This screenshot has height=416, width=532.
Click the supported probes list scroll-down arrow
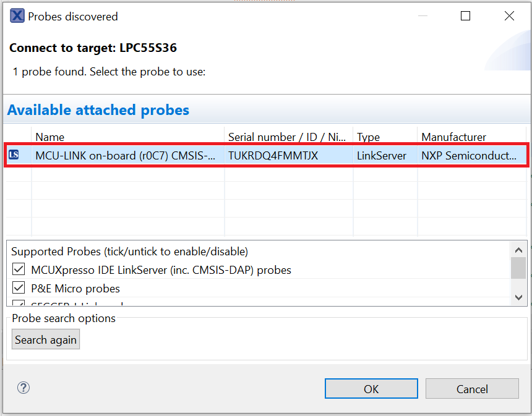click(518, 297)
